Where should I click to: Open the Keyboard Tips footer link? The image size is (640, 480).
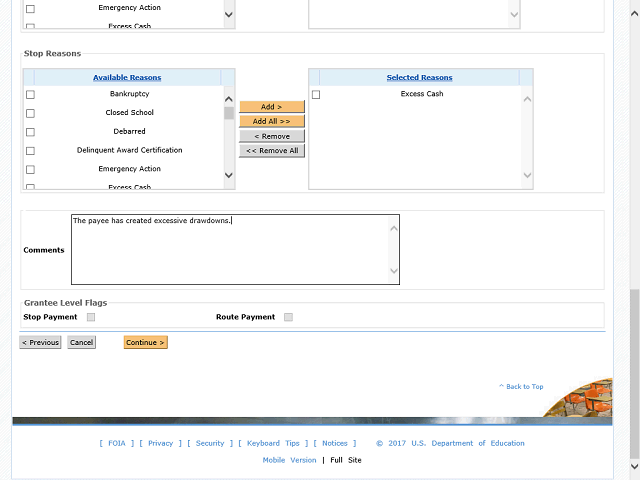(273, 443)
